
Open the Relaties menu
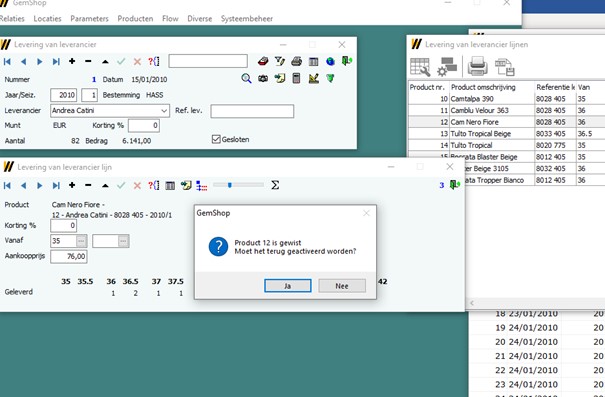click(x=12, y=19)
